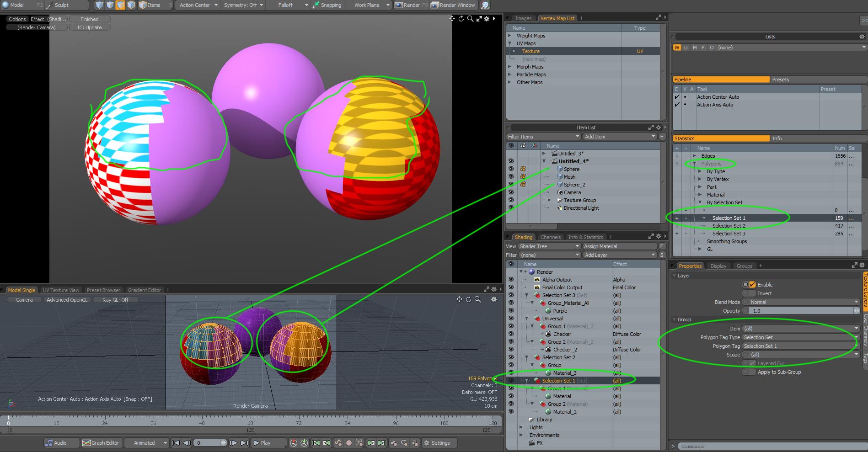The image size is (868, 452).
Task: Switch to the Info & Statistics tab
Action: pyautogui.click(x=586, y=237)
